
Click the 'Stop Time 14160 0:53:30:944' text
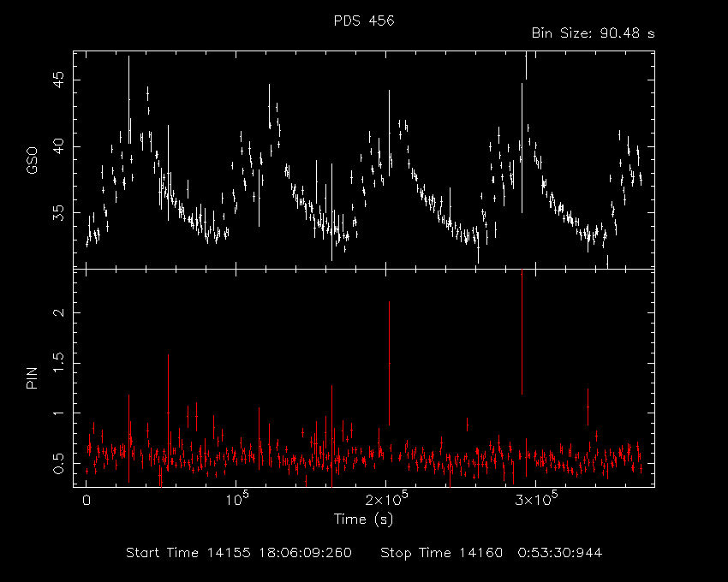pyautogui.click(x=492, y=553)
